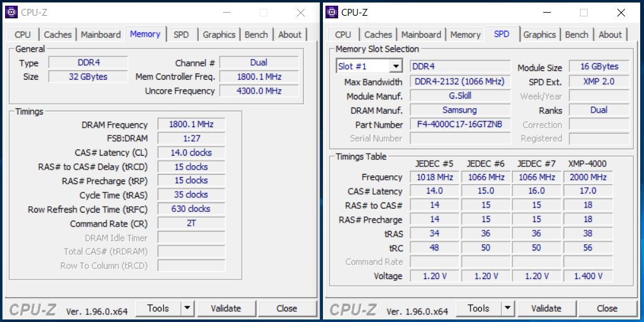Click the FSB:DRAM value 1:27
The image size is (644, 322).
tap(191, 139)
